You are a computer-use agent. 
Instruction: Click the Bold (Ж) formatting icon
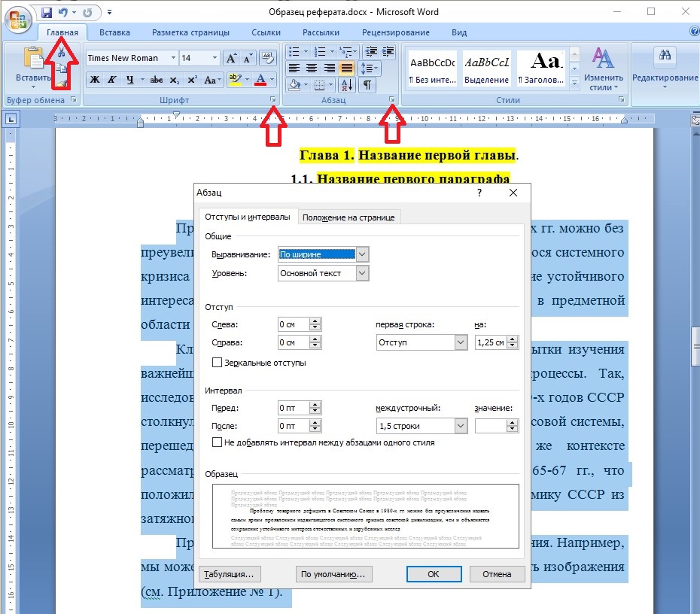point(94,80)
